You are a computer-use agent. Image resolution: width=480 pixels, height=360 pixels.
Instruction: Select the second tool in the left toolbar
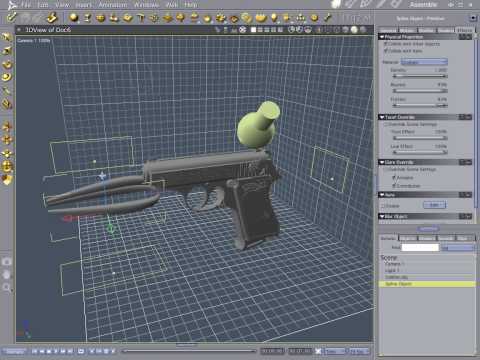7,50
